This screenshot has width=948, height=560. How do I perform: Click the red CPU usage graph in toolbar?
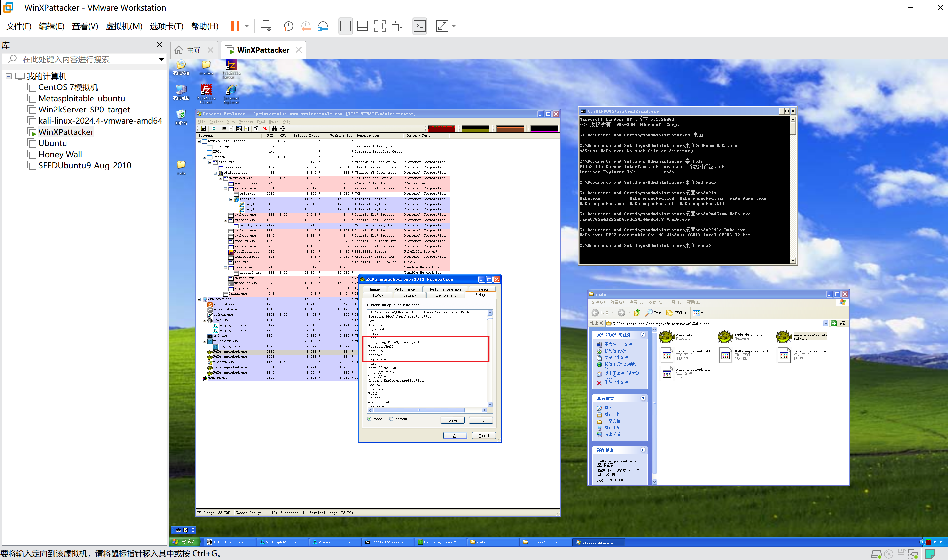click(x=441, y=129)
